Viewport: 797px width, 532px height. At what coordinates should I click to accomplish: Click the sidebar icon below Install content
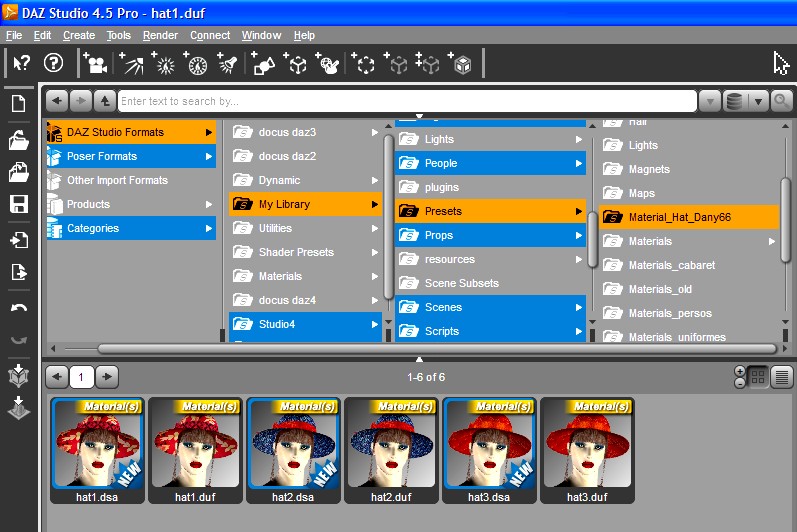19,408
